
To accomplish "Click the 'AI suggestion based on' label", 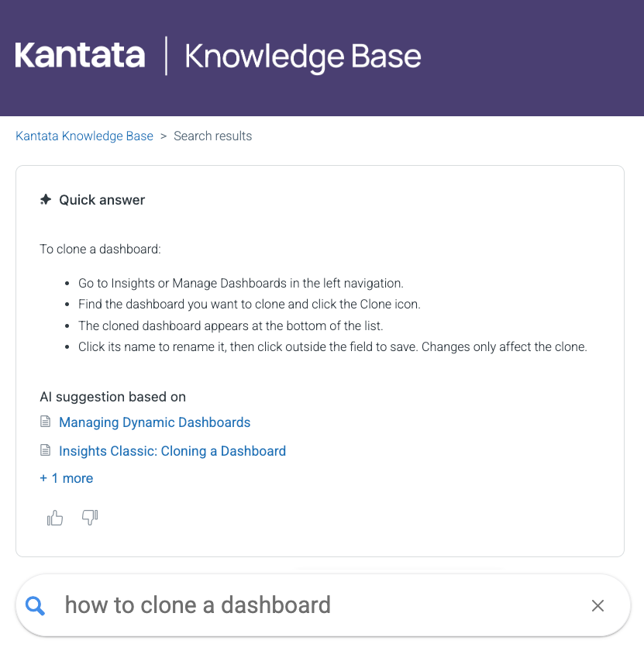I will (112, 396).
